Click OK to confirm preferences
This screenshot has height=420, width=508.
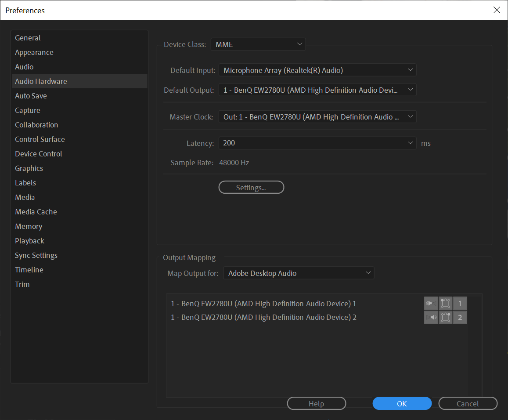(x=401, y=403)
